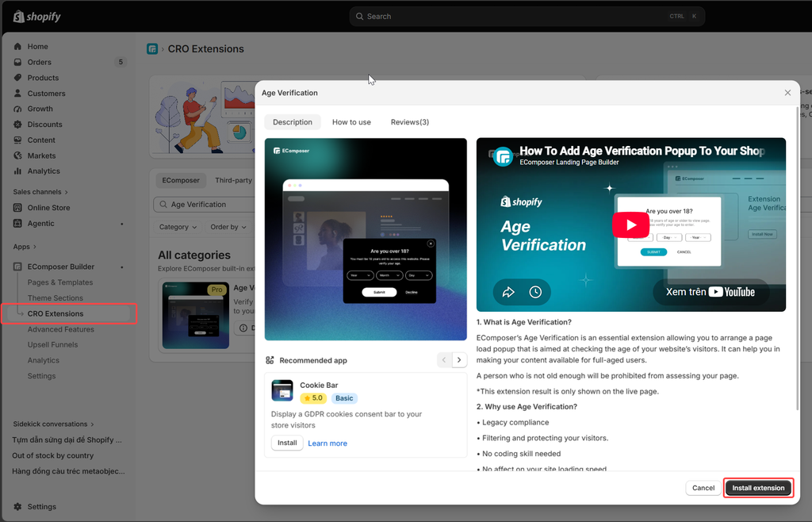Open Pages & Templates in the sidebar
The width and height of the screenshot is (812, 522).
[60, 282]
